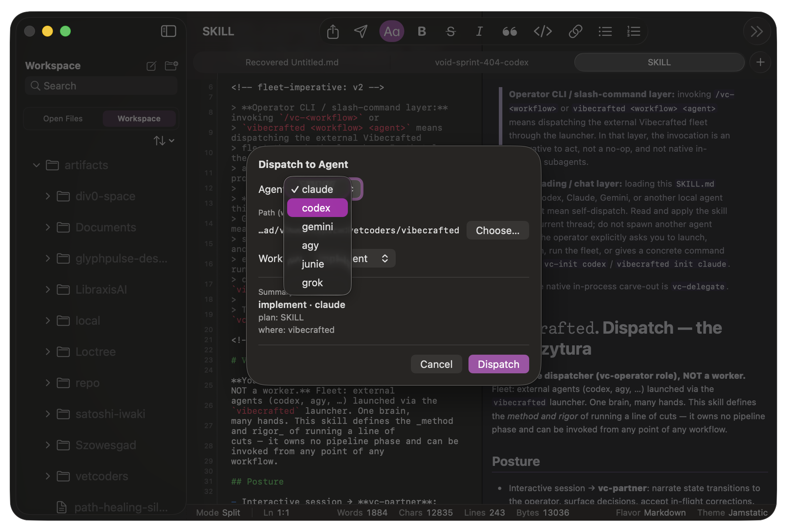This screenshot has height=532, width=786.
Task: Toggle the sidebar panel icon
Action: tap(168, 31)
